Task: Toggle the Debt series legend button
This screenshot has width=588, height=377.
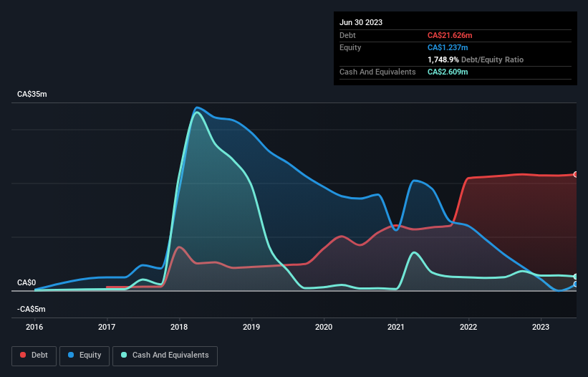Action: (x=34, y=355)
